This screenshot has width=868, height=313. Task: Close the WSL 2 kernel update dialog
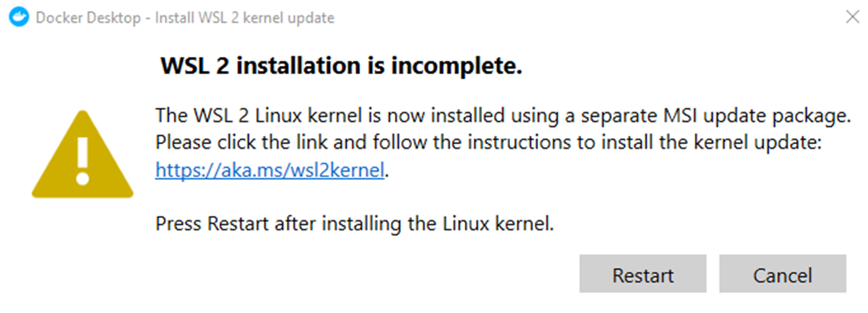click(853, 16)
